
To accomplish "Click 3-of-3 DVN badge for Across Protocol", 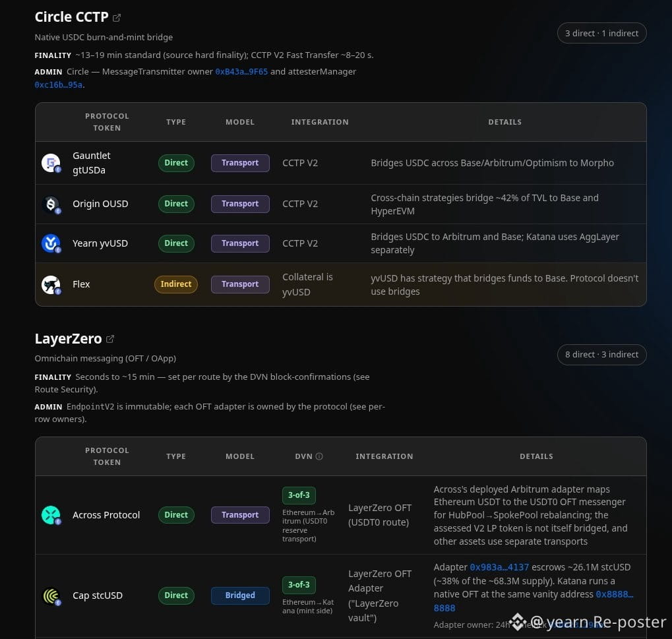I will [299, 495].
